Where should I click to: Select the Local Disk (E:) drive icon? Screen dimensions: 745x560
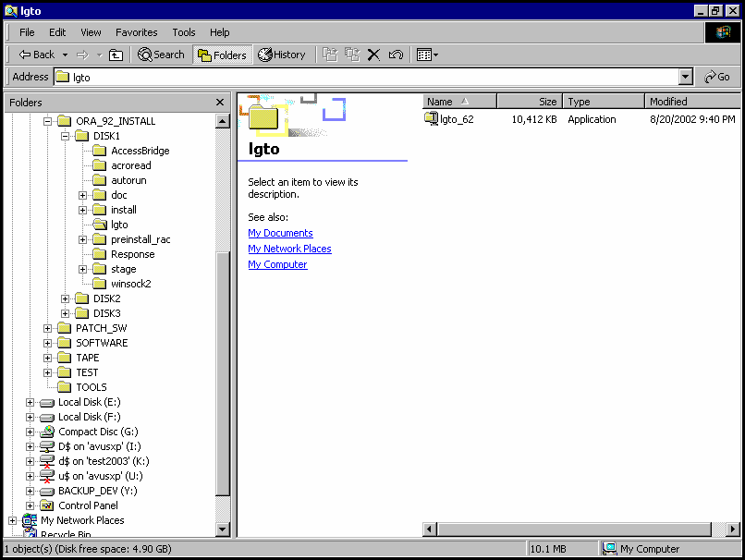pos(46,403)
